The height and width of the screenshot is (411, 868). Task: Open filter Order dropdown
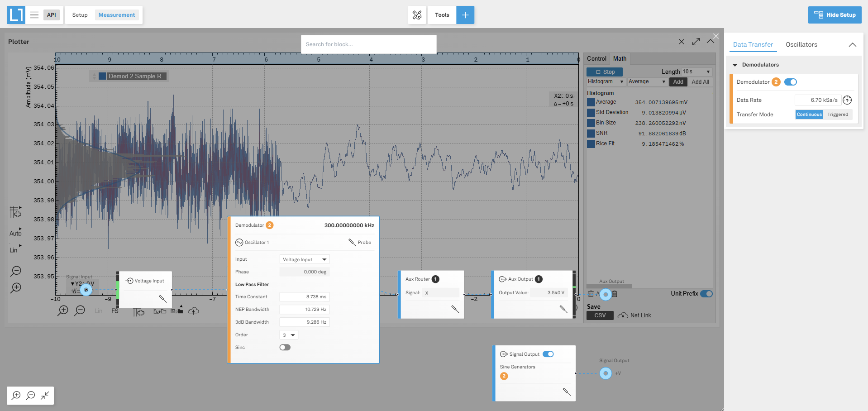click(x=289, y=335)
